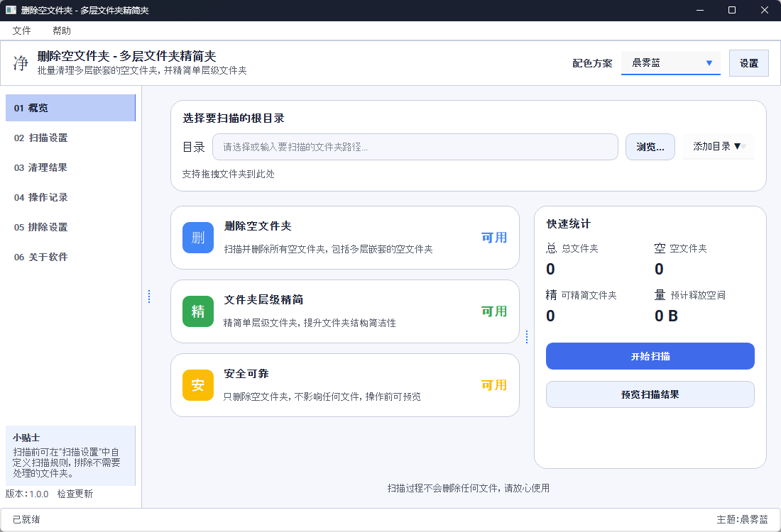
Task: Click the splitter handle beside 快速统计 panel
Action: (x=527, y=337)
